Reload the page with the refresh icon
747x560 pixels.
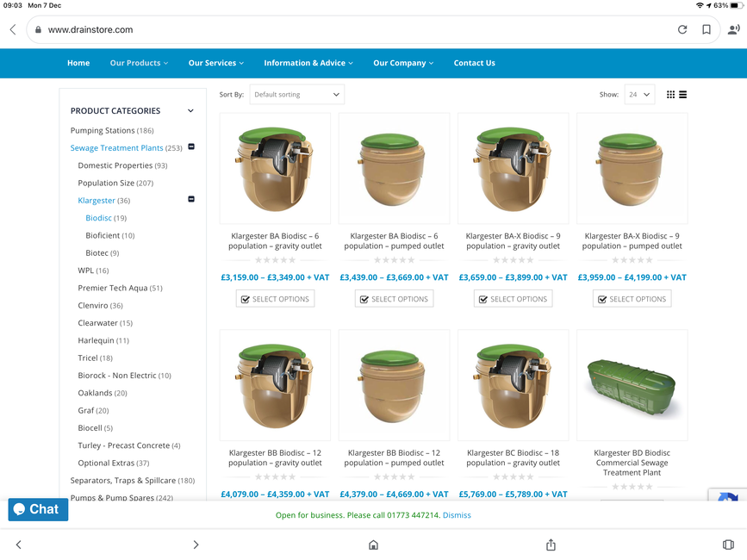coord(682,29)
